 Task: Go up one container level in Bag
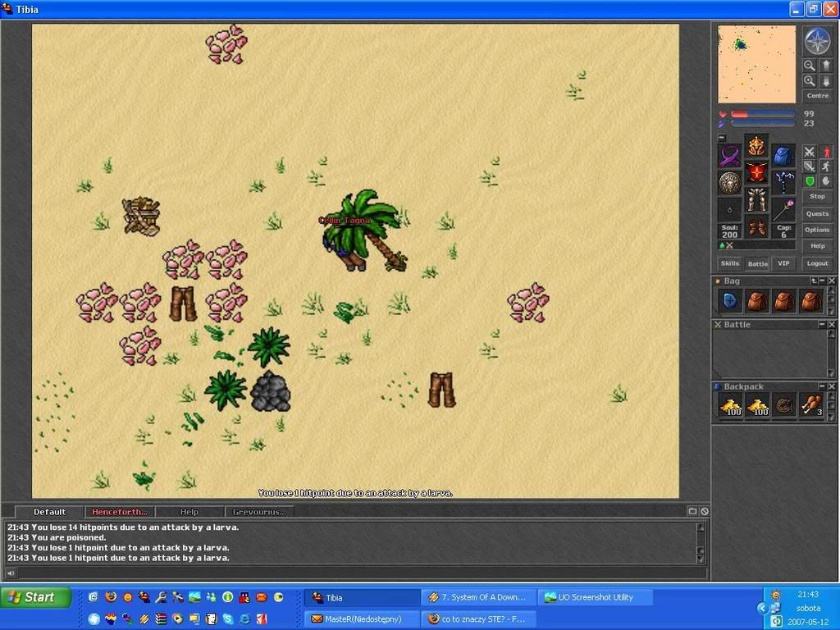pos(815,281)
